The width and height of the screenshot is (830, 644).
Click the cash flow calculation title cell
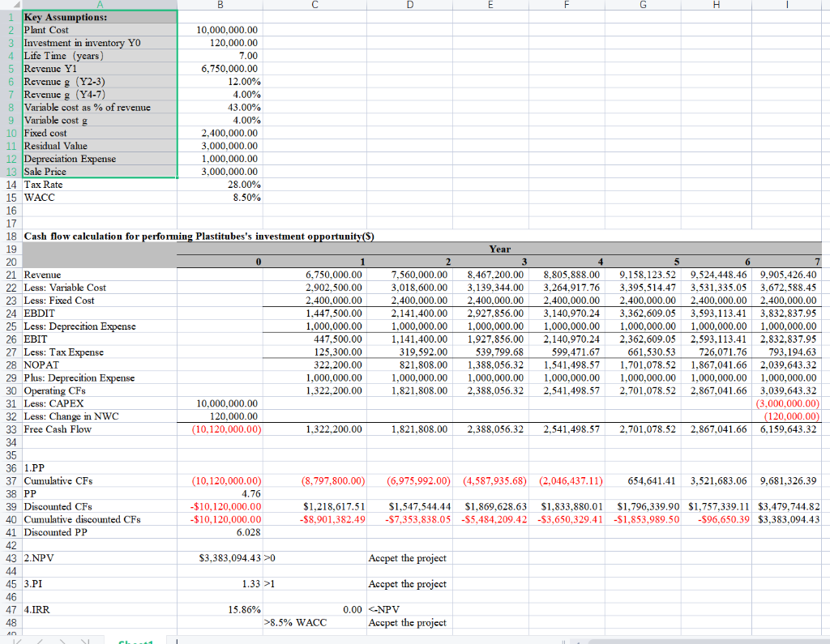tap(199, 237)
